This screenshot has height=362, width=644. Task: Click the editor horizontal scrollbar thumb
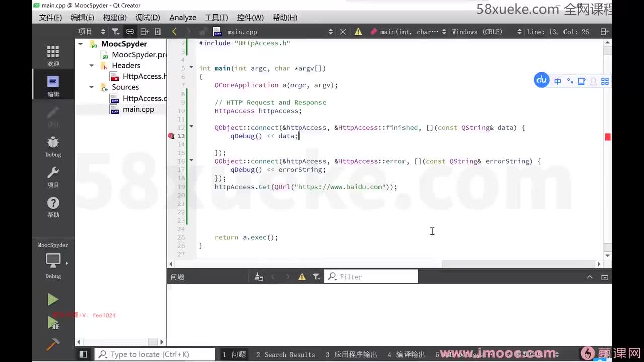[x=520, y=264]
